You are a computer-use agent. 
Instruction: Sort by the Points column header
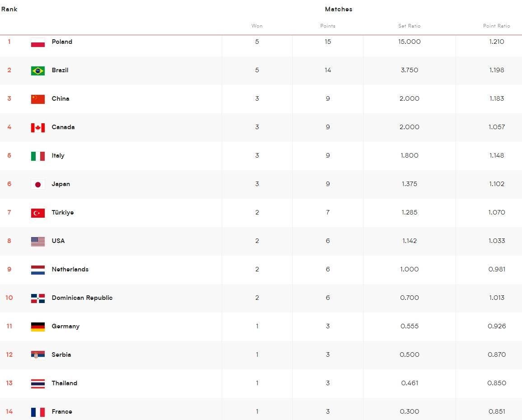(328, 26)
